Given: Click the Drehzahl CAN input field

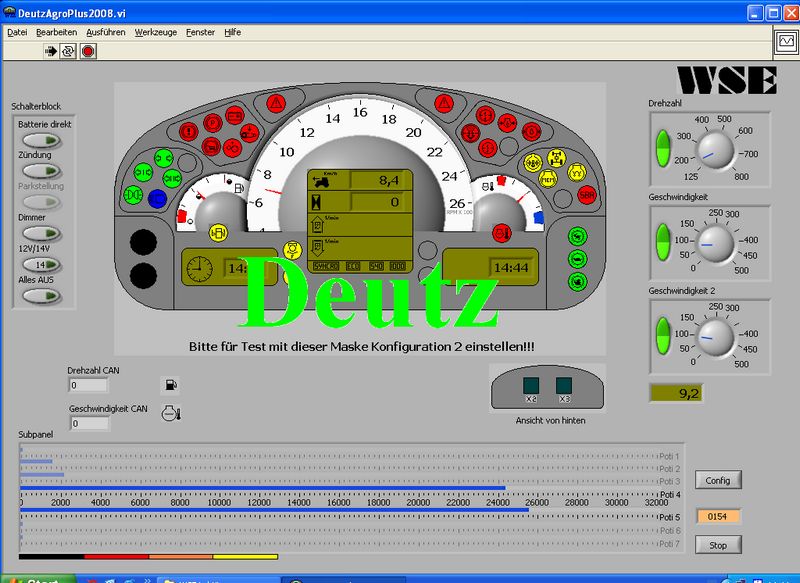Looking at the screenshot, I should pyautogui.click(x=88, y=385).
